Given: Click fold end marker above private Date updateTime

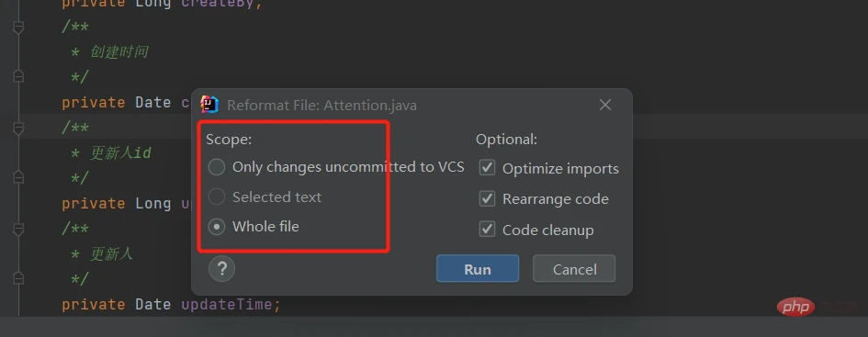Looking at the screenshot, I should pyautogui.click(x=18, y=278).
